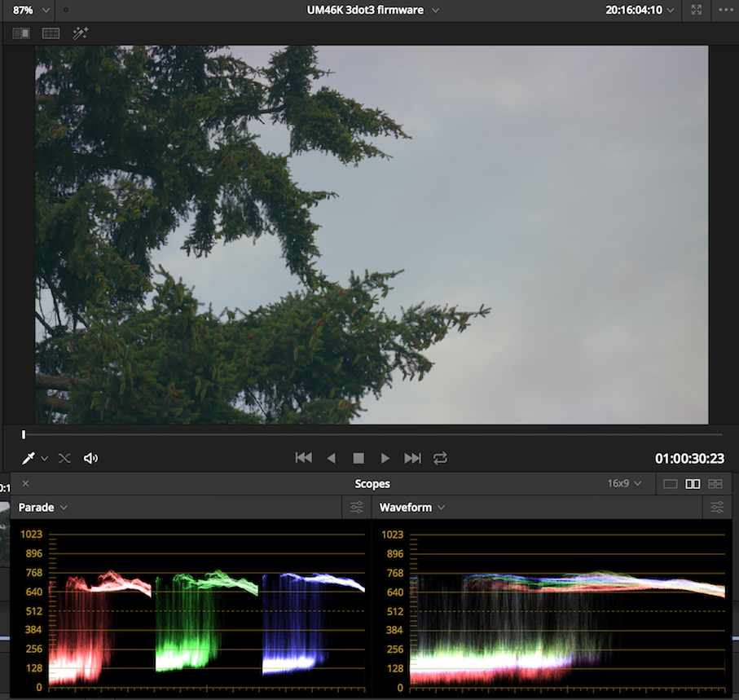Click the 01:00:30:23 timecode field
The height and width of the screenshot is (700, 739).
click(689, 458)
